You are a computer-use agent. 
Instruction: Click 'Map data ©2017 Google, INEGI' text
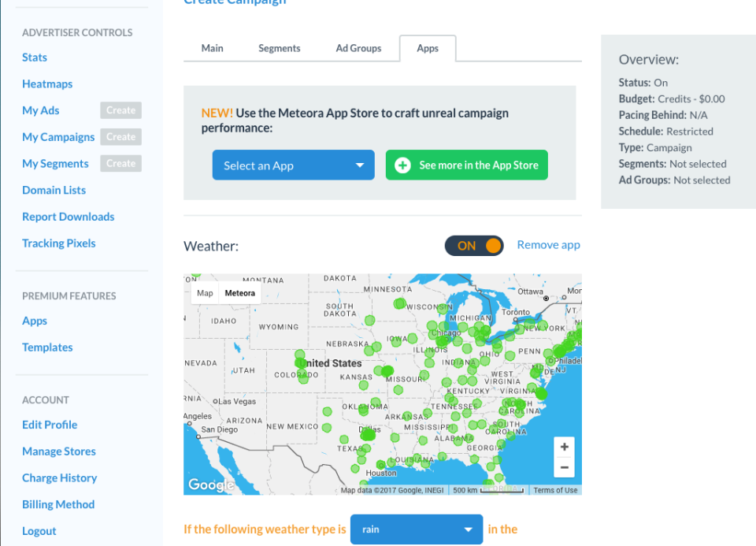(392, 490)
